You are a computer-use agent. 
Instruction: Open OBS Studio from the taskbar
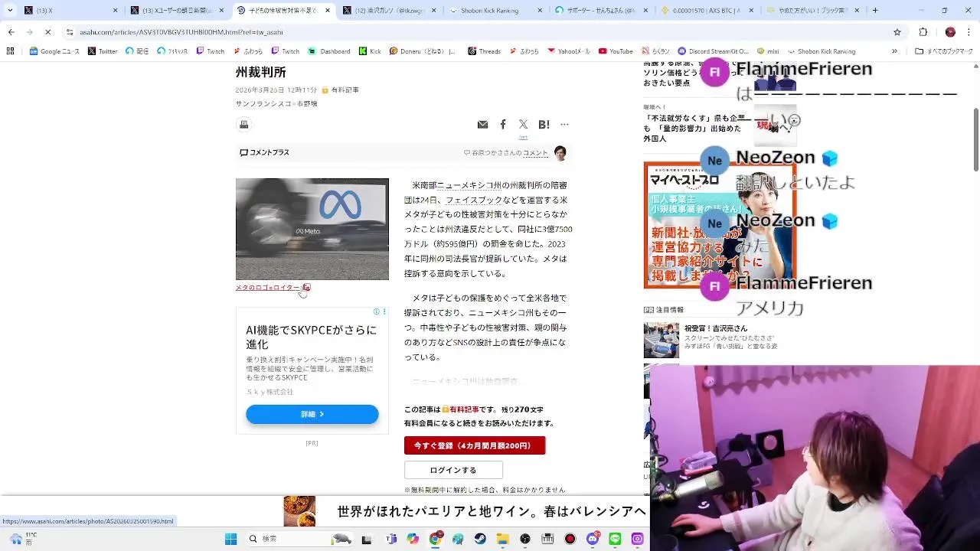tap(525, 539)
